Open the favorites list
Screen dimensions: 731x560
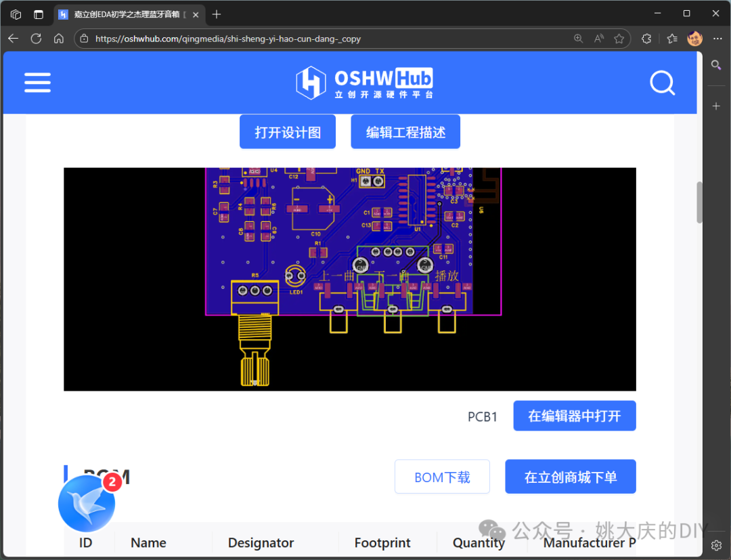[672, 39]
